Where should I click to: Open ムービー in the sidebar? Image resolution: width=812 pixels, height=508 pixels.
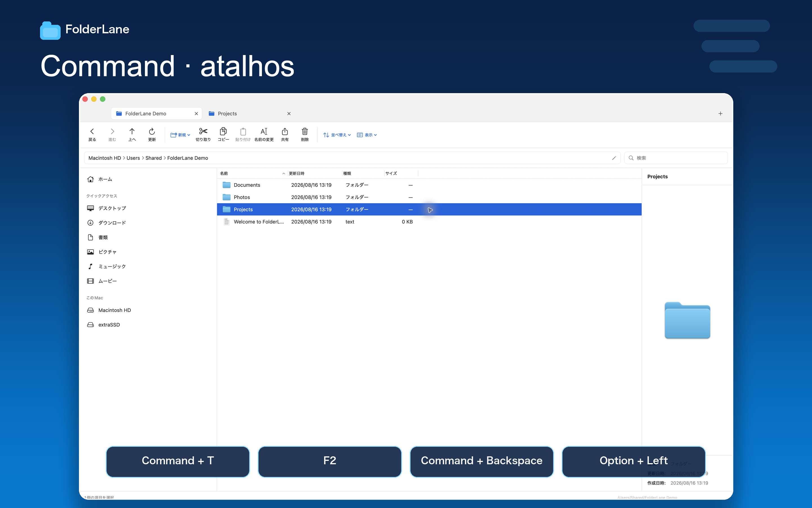pyautogui.click(x=148, y=281)
